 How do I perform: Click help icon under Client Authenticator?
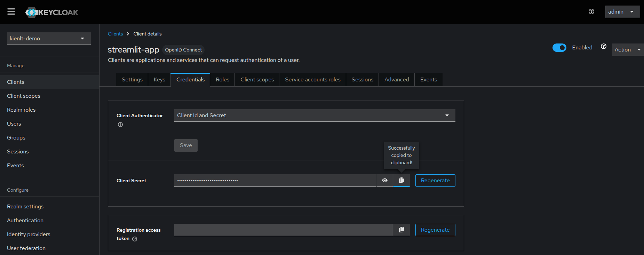point(120,125)
